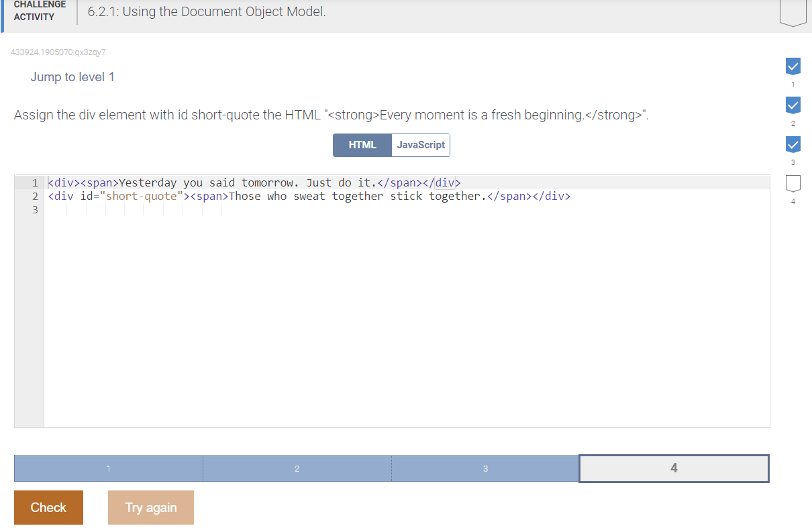Click the Check button

pyautogui.click(x=48, y=507)
